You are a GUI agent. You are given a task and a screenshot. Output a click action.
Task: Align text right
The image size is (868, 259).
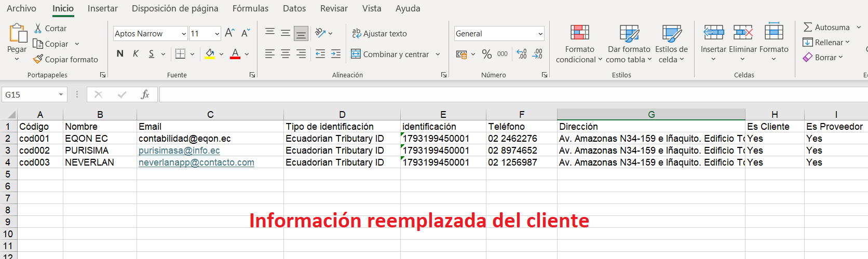[x=301, y=54]
